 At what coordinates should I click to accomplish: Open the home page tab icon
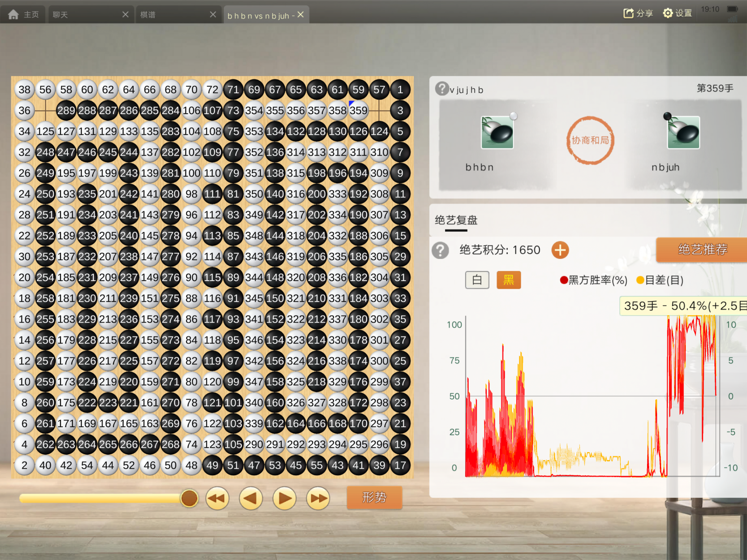coord(13,15)
